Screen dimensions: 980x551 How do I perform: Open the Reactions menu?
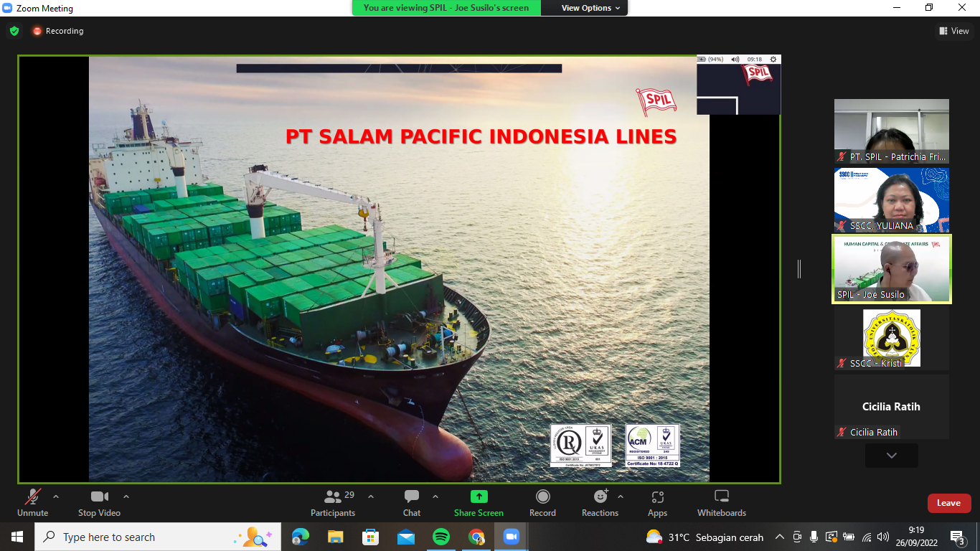tap(600, 502)
